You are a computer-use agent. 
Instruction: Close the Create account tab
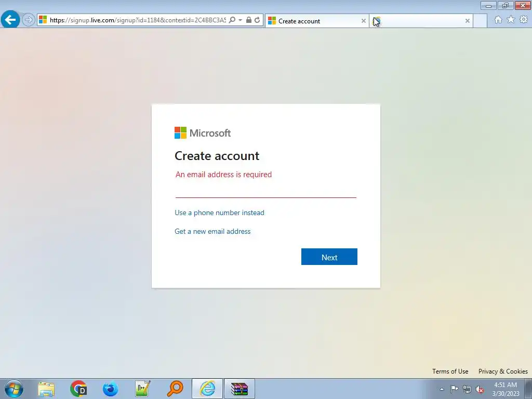tap(363, 21)
